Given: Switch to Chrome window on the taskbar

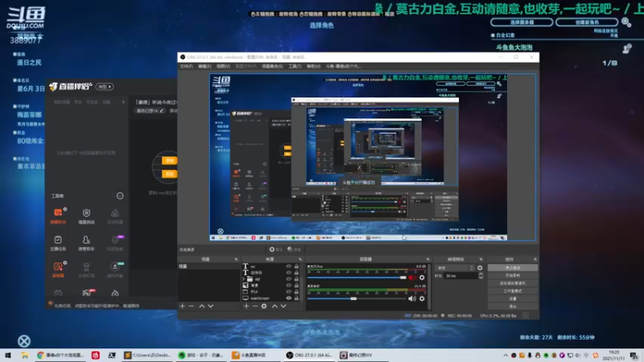Looking at the screenshot, I should coord(60,356).
